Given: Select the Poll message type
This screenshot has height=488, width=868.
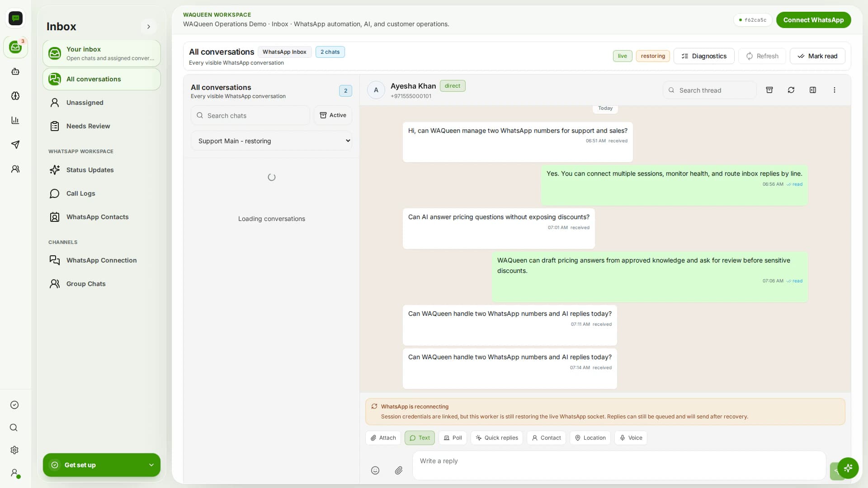Looking at the screenshot, I should tap(453, 438).
